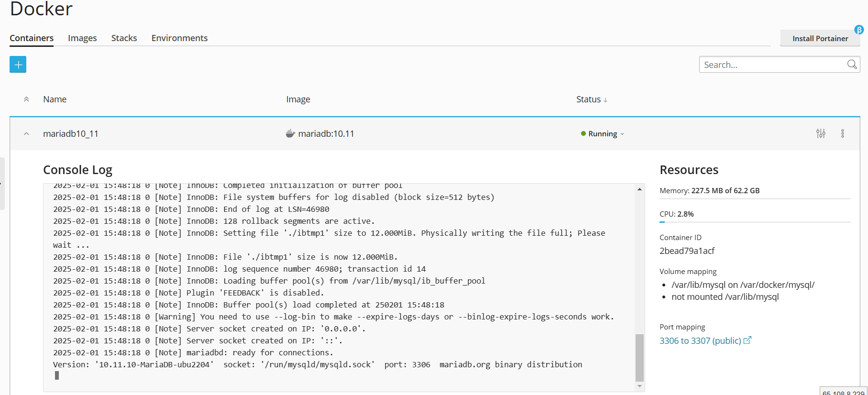Sort by Name column header
Screen dimensions: 868x395
click(x=55, y=99)
